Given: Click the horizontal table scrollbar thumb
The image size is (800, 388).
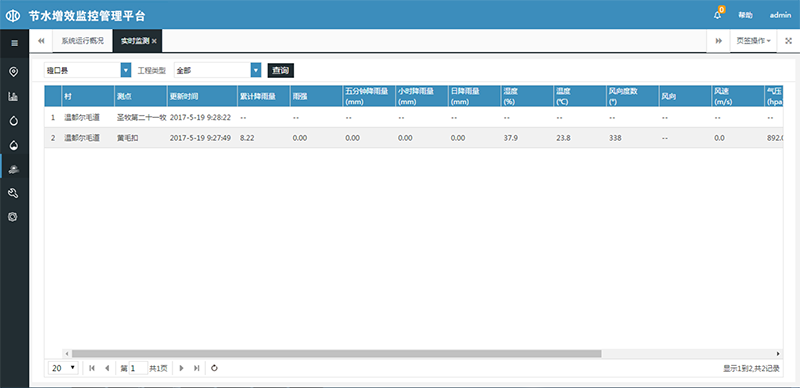Looking at the screenshot, I should coord(337,353).
